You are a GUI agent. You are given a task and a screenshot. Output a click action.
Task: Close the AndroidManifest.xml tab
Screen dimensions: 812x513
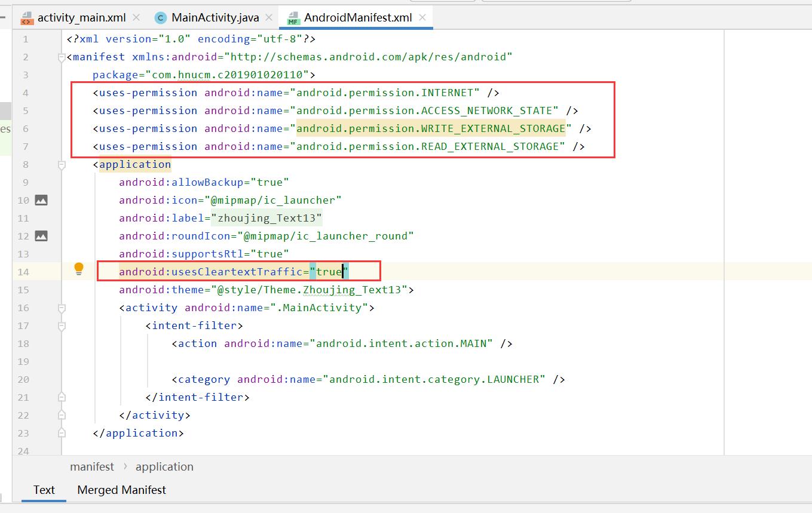(423, 17)
